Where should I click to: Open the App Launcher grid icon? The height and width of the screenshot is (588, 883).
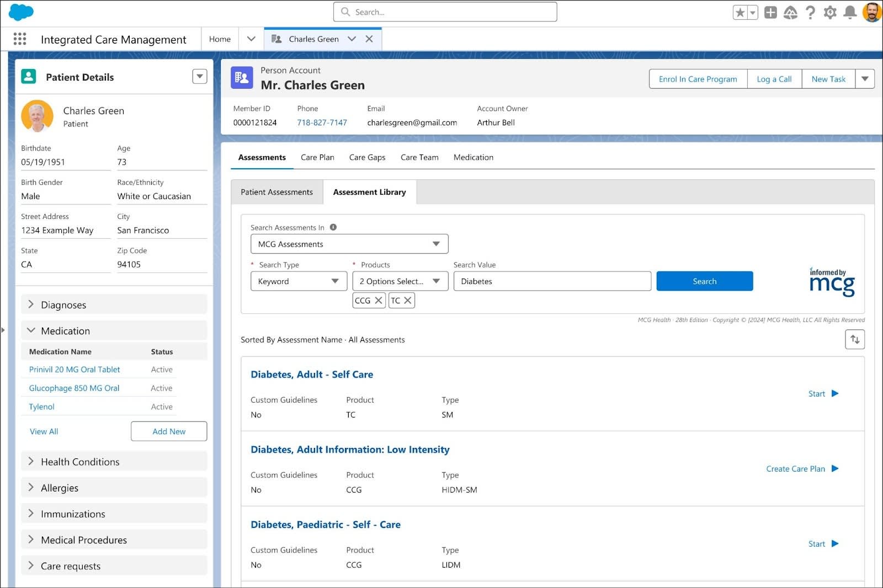point(20,39)
